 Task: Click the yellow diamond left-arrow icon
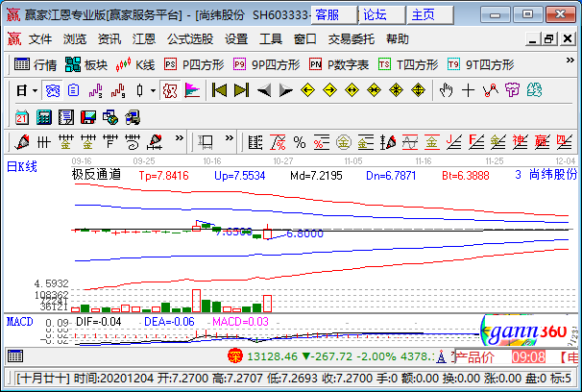[x=307, y=90]
